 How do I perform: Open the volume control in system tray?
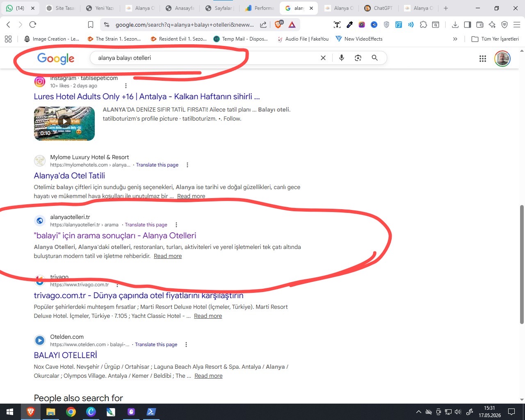click(x=458, y=412)
